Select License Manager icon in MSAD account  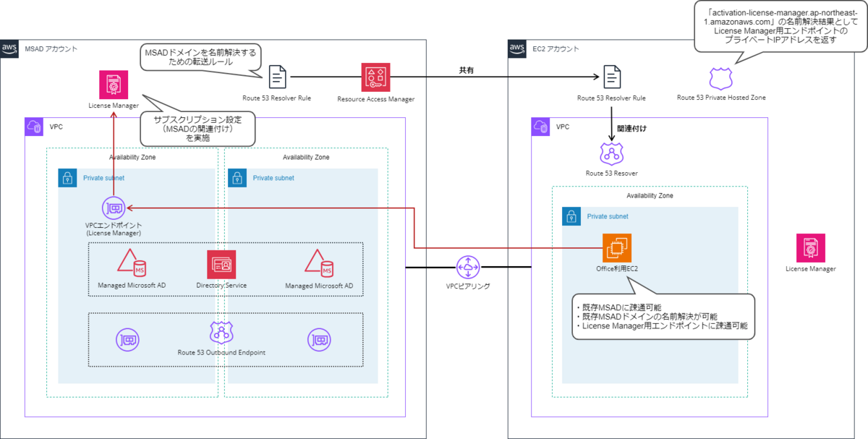[114, 85]
